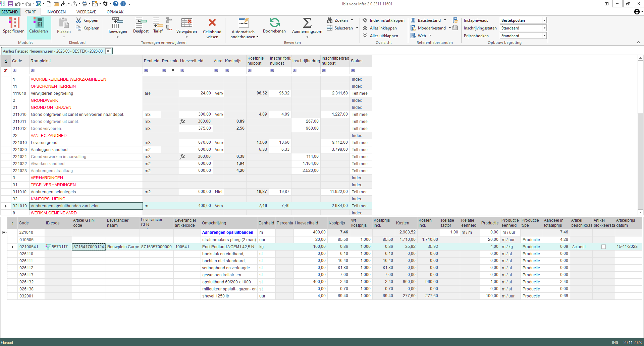The image size is (644, 346).
Task: Click the Romptekst column filter box
Action: click(x=33, y=70)
